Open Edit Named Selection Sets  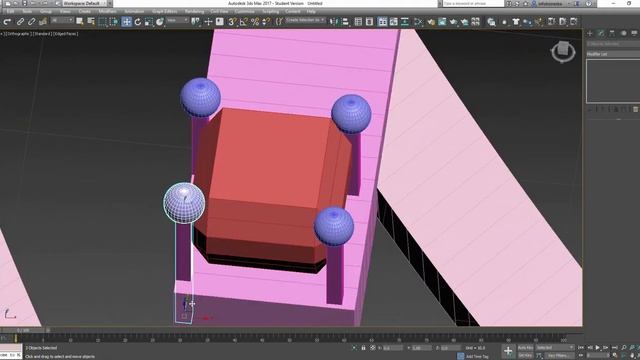click(279, 22)
